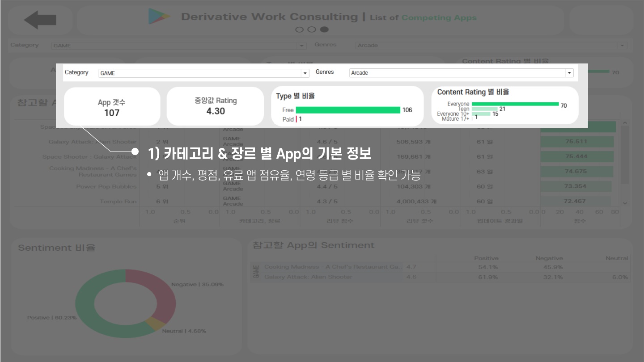
Task: Click the 32.1% negative value
Action: pyautogui.click(x=553, y=277)
